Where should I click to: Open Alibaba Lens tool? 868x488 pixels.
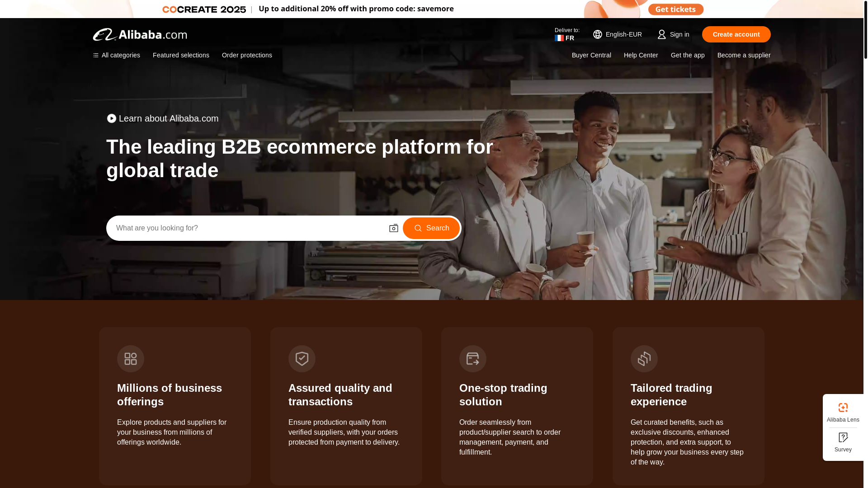click(843, 412)
